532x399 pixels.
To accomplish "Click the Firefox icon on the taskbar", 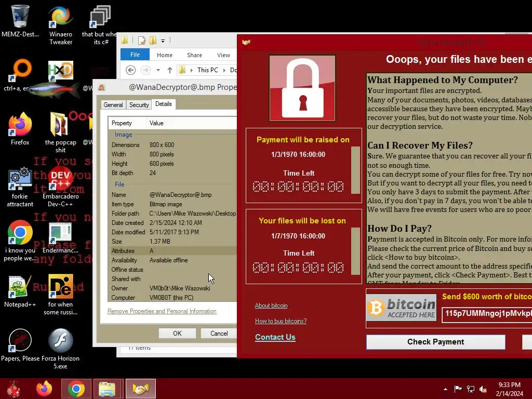I will pyautogui.click(x=44, y=389).
